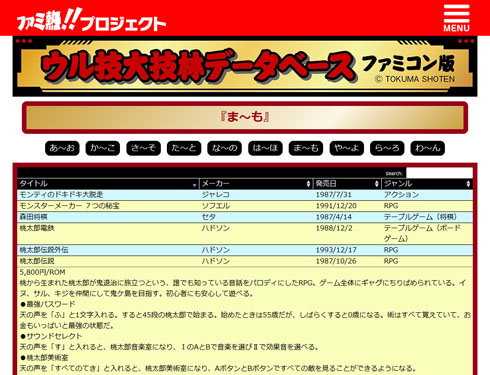Go to the た～と index page

184,148
